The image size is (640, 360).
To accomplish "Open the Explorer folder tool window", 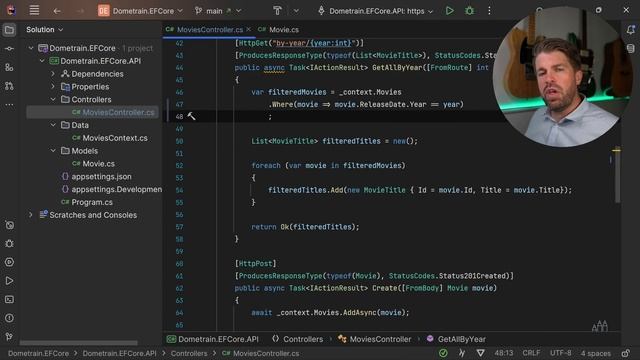I will (x=9, y=30).
